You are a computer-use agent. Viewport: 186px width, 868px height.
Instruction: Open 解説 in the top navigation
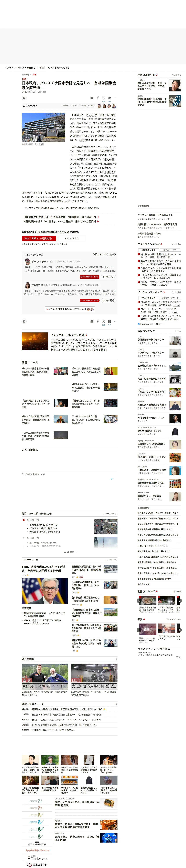(x=42, y=68)
